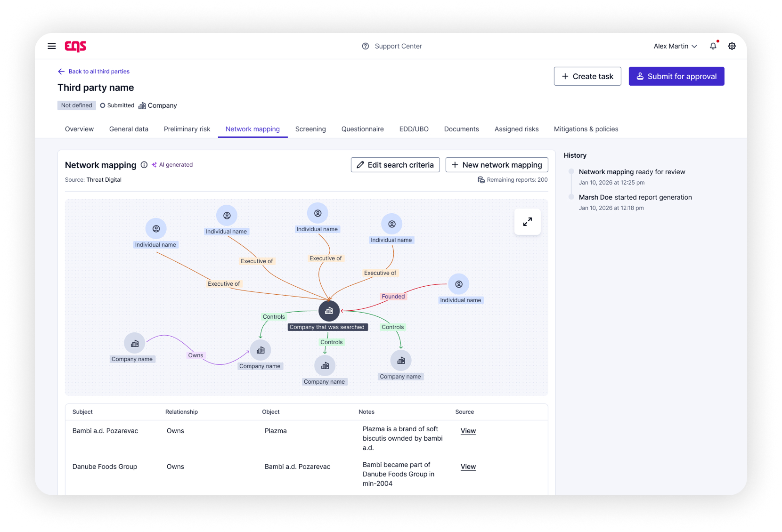Click Submit for approval
782x532 pixels.
[x=676, y=76]
